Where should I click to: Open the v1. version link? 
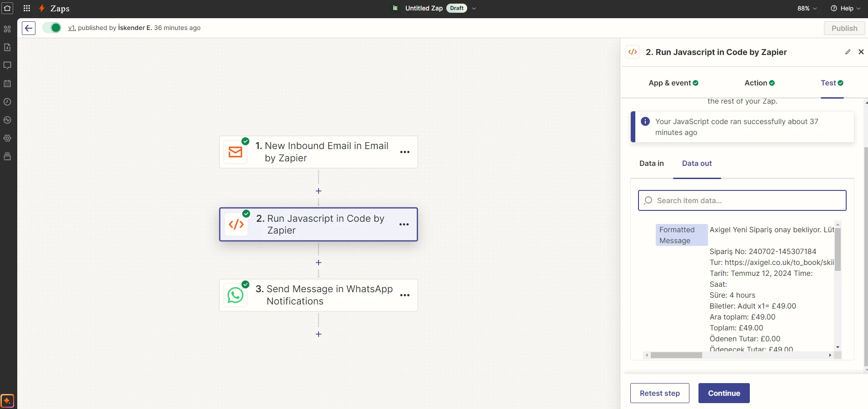click(72, 28)
